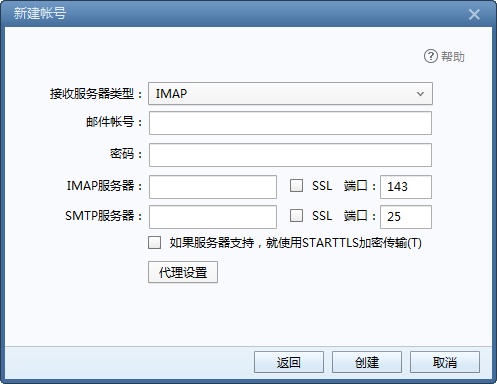Click the SMTP服务器 address field
Image resolution: width=497 pixels, height=384 pixels.
point(213,217)
